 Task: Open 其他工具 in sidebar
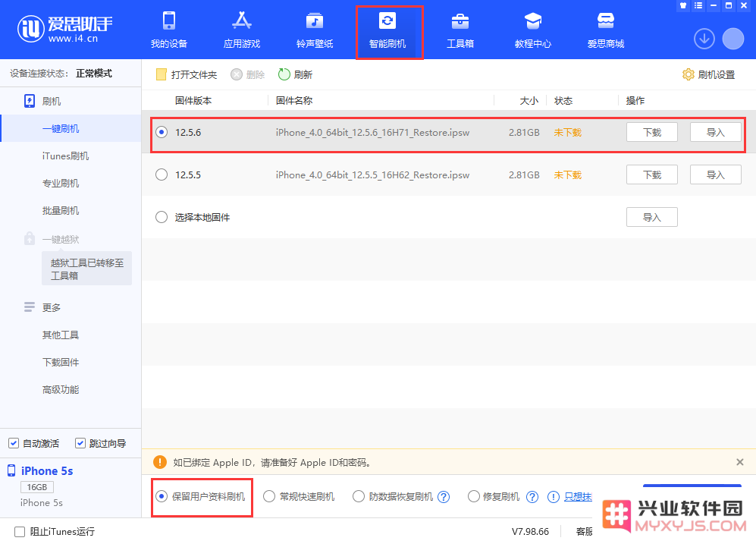point(60,335)
